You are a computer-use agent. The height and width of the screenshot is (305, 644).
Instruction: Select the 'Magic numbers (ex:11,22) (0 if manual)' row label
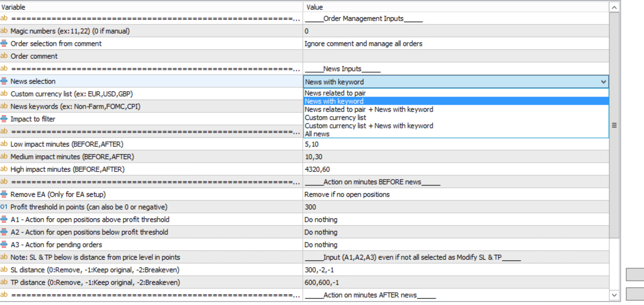tap(70, 31)
